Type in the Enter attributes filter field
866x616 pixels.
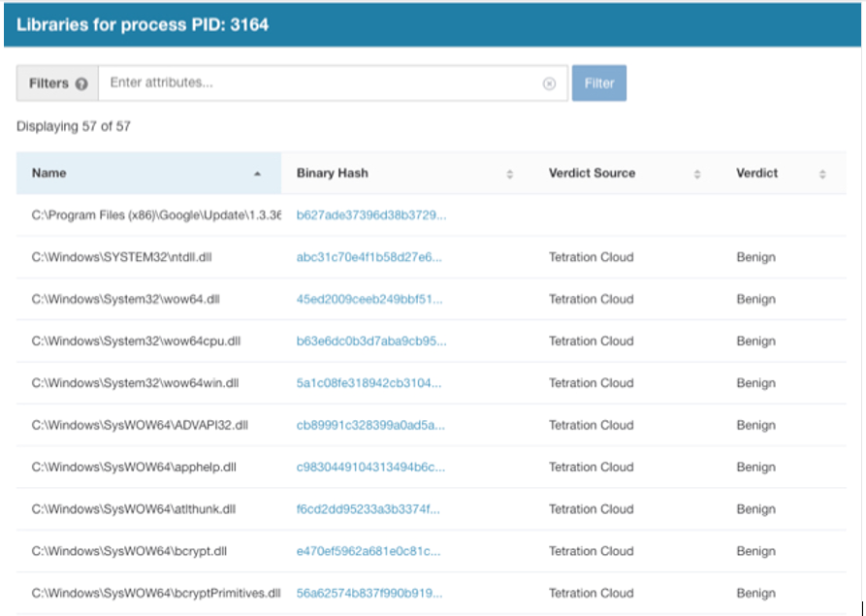(320, 83)
